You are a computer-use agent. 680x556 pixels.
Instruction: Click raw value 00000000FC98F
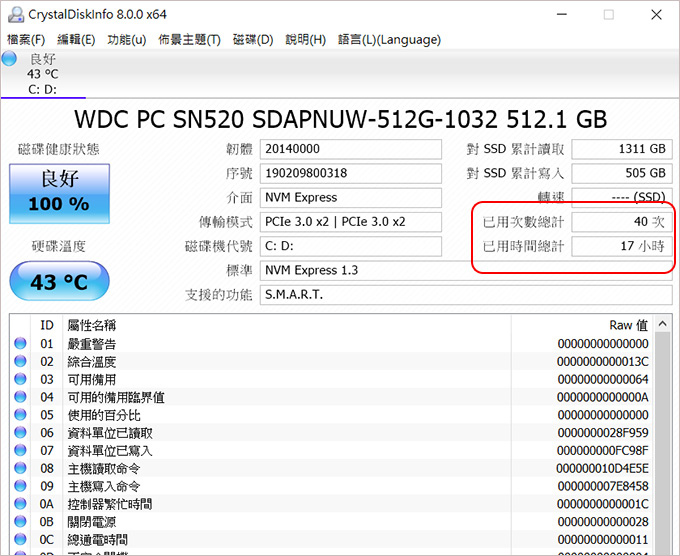tap(603, 451)
